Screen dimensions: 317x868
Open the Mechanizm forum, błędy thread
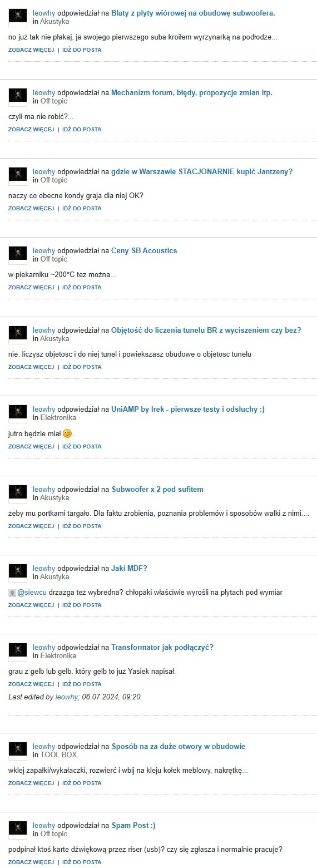192,92
